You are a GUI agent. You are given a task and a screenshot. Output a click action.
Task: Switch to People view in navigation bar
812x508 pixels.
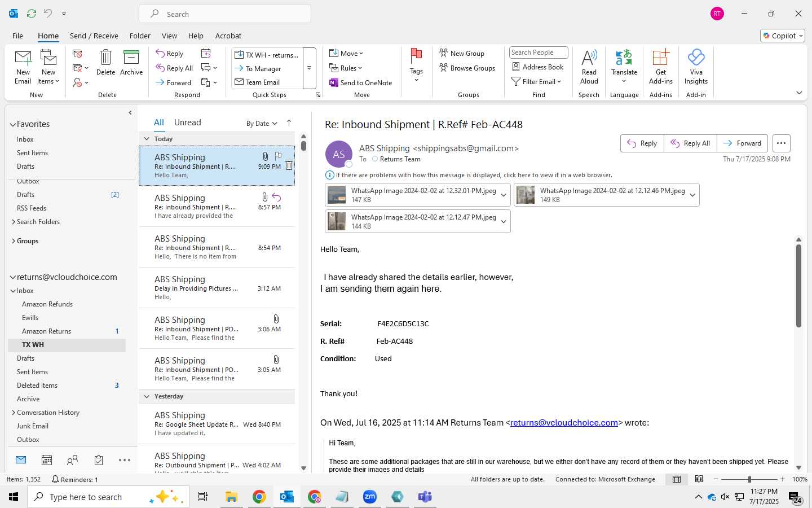coord(72,460)
